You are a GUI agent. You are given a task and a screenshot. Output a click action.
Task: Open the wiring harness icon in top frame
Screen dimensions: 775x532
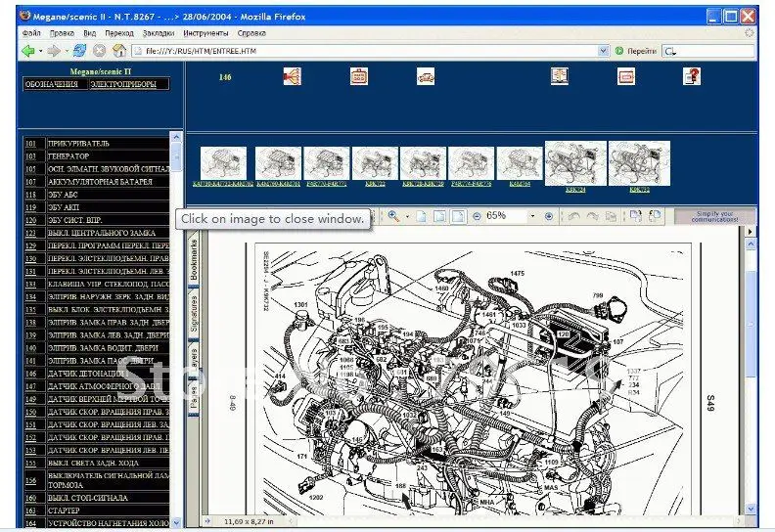[293, 76]
